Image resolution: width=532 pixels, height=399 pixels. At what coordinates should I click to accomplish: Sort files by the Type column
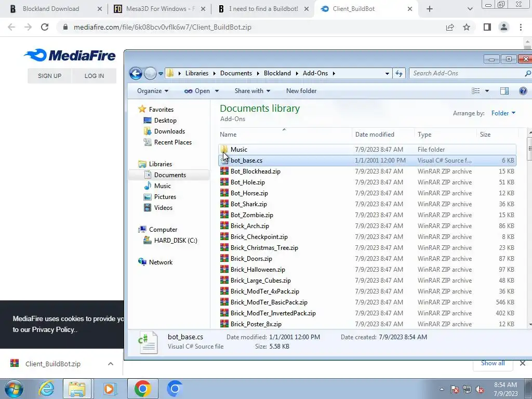click(x=445, y=135)
